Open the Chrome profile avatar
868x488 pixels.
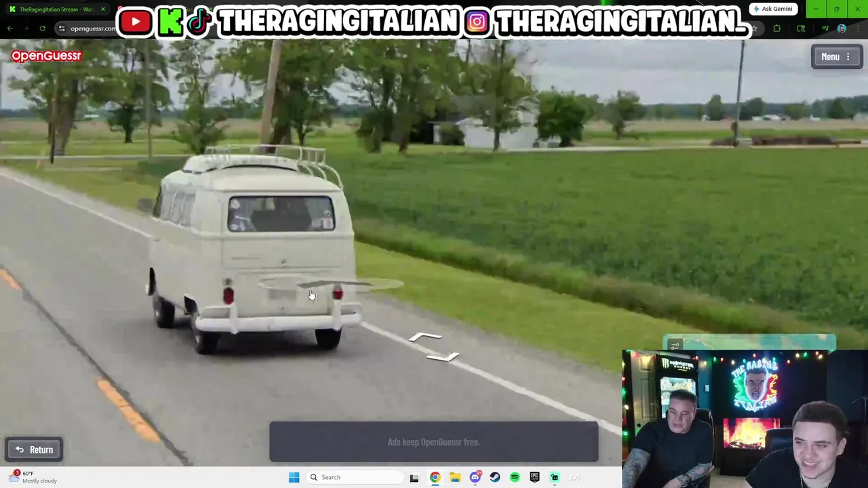click(842, 28)
